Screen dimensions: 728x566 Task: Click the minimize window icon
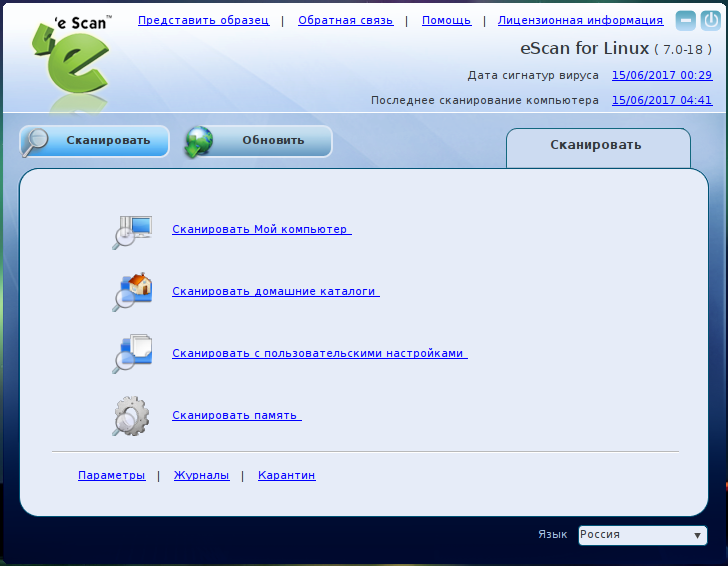point(685,21)
